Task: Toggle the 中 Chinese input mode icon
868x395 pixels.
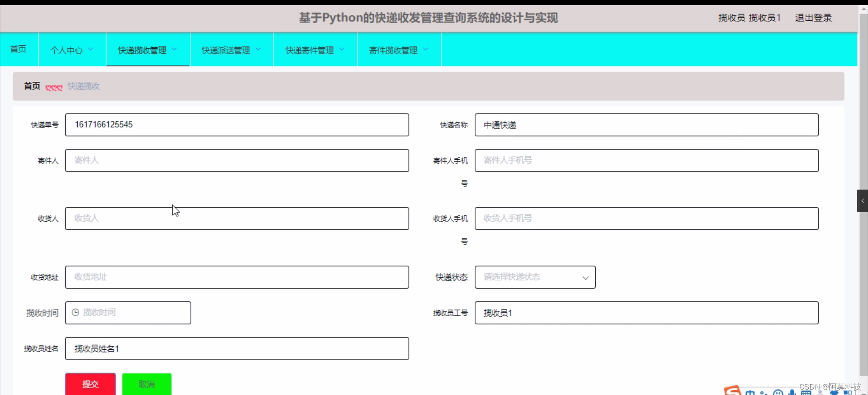Action: (x=750, y=392)
